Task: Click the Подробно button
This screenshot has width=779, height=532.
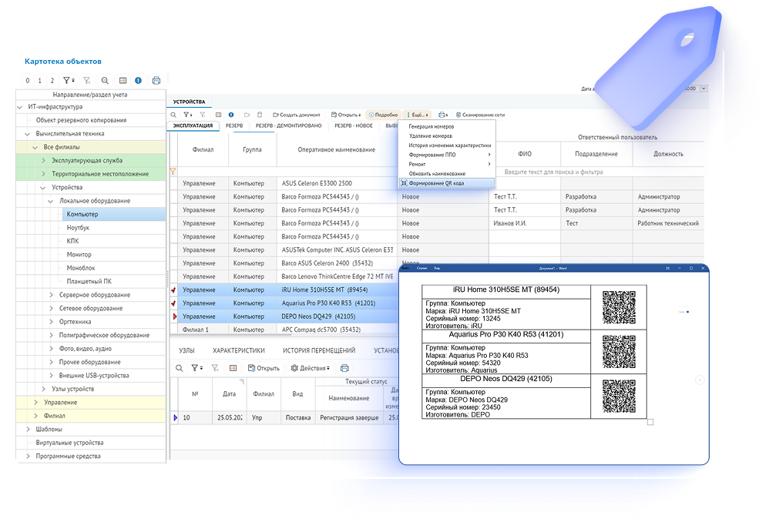Action: coord(383,115)
